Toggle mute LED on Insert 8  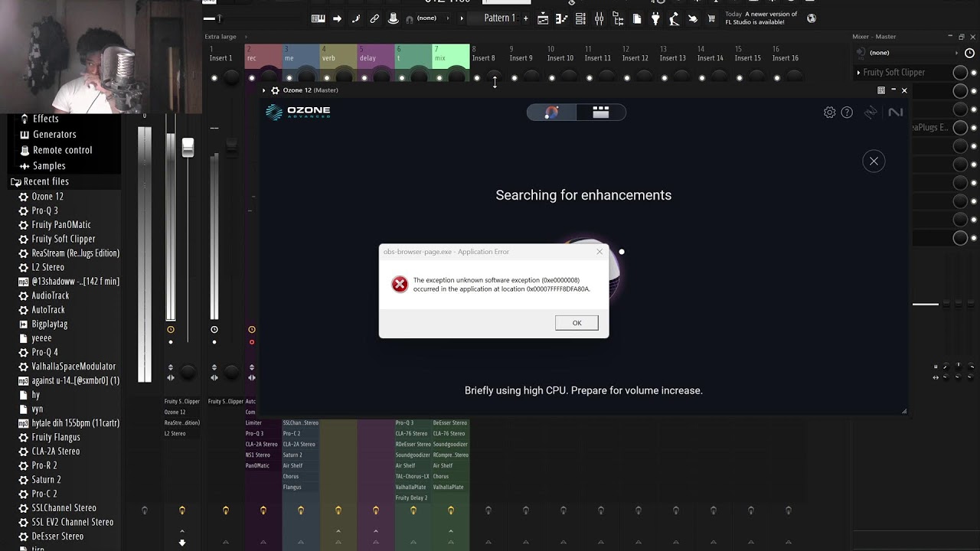pyautogui.click(x=477, y=78)
